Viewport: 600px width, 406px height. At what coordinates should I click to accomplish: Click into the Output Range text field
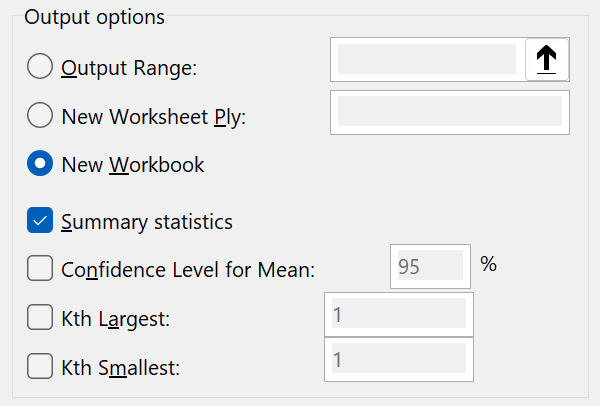(427, 60)
